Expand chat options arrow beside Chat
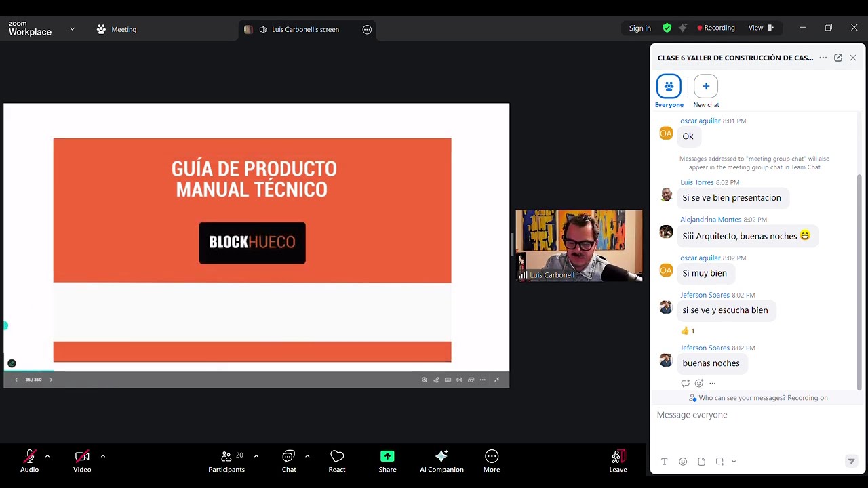Image resolution: width=868 pixels, height=488 pixels. tap(307, 456)
